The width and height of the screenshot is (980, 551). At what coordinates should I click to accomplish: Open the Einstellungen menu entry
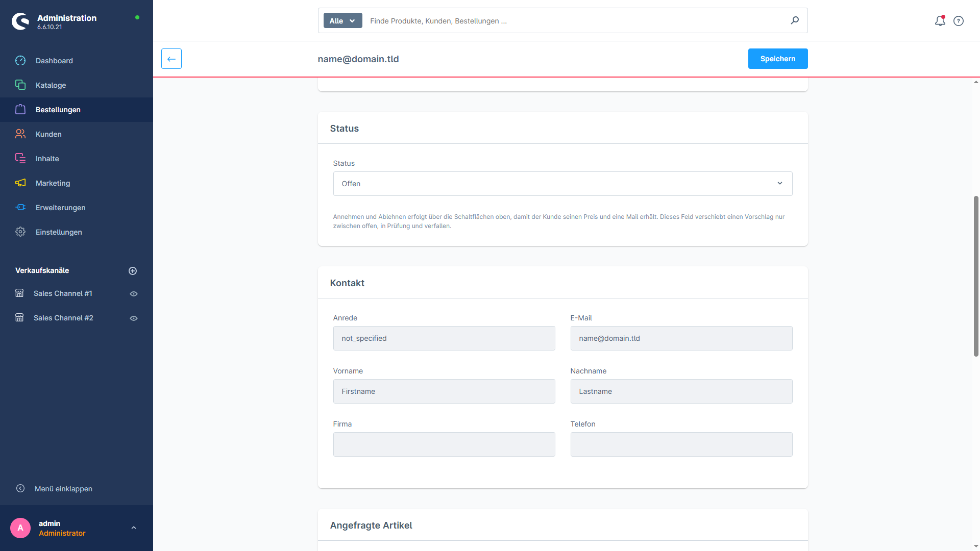(x=77, y=232)
